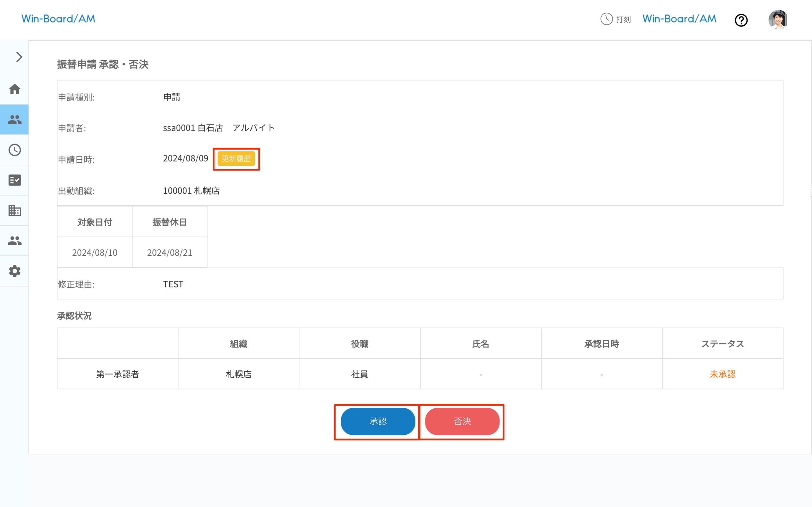The height and width of the screenshot is (507, 812).
Task: Click the 否決 reject button
Action: 462,421
